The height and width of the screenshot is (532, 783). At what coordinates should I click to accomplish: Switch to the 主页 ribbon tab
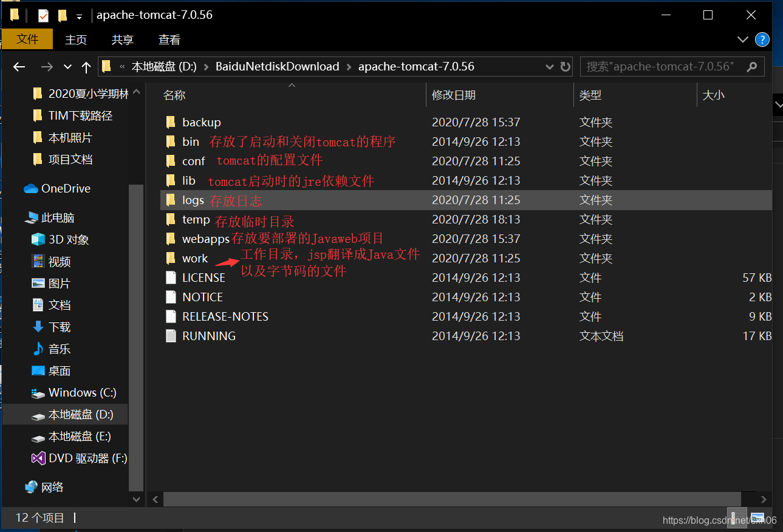tap(76, 39)
